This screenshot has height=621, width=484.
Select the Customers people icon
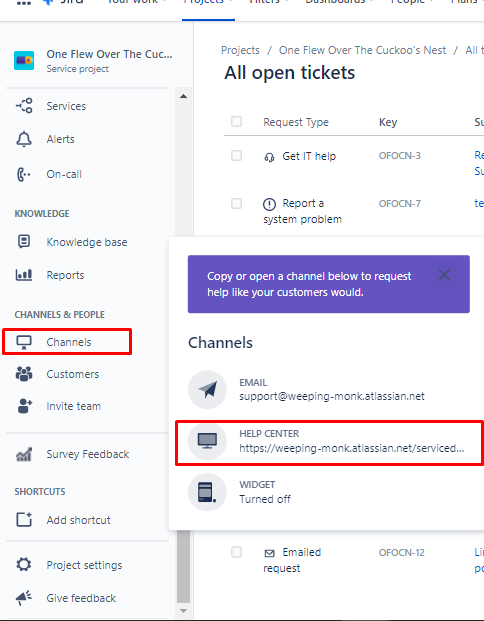click(x=24, y=374)
